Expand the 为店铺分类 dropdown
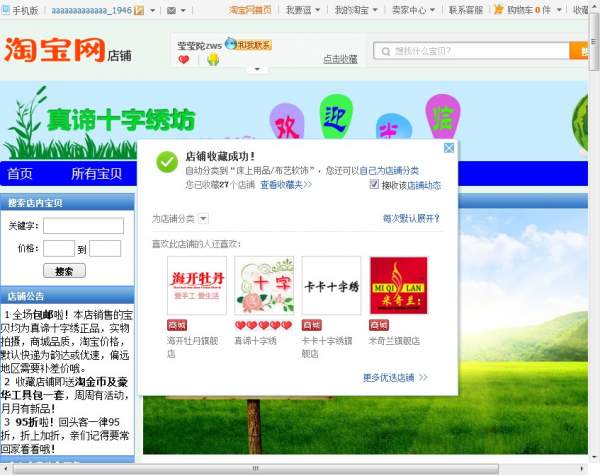 point(203,219)
